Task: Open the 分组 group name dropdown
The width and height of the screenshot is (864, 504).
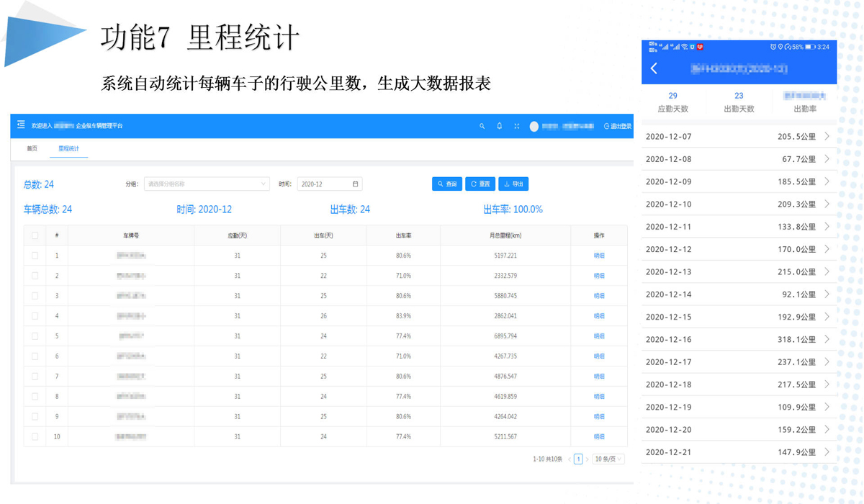Action: coord(207,184)
